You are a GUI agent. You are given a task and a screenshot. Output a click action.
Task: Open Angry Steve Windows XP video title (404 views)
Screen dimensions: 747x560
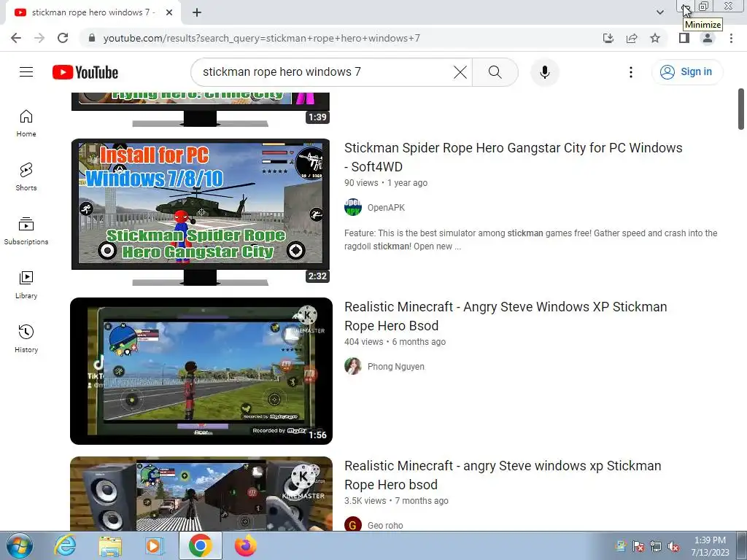click(506, 316)
